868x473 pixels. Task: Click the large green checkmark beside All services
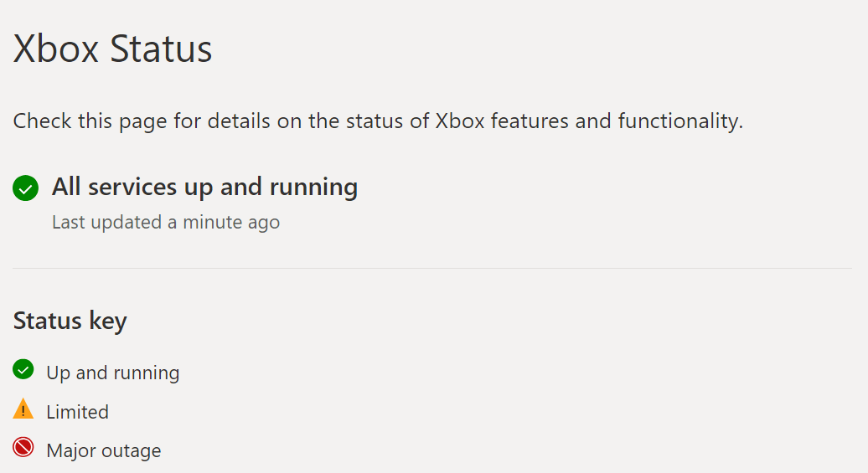[25, 188]
